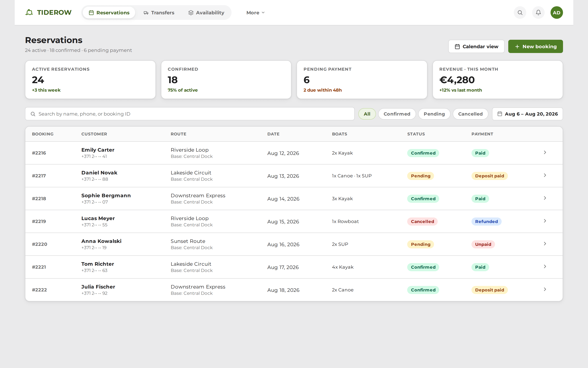Image resolution: width=588 pixels, height=368 pixels.
Task: Open the Confirmed stat card
Action: [x=226, y=80]
